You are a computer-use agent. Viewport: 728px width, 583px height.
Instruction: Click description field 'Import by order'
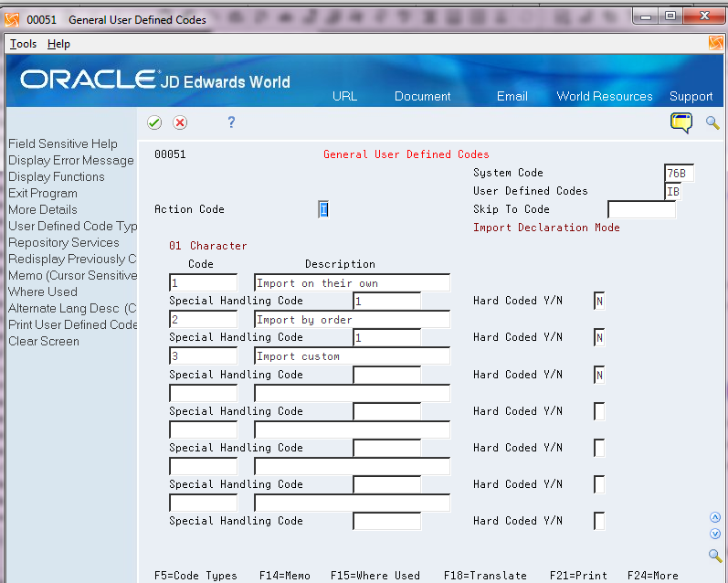pos(352,320)
